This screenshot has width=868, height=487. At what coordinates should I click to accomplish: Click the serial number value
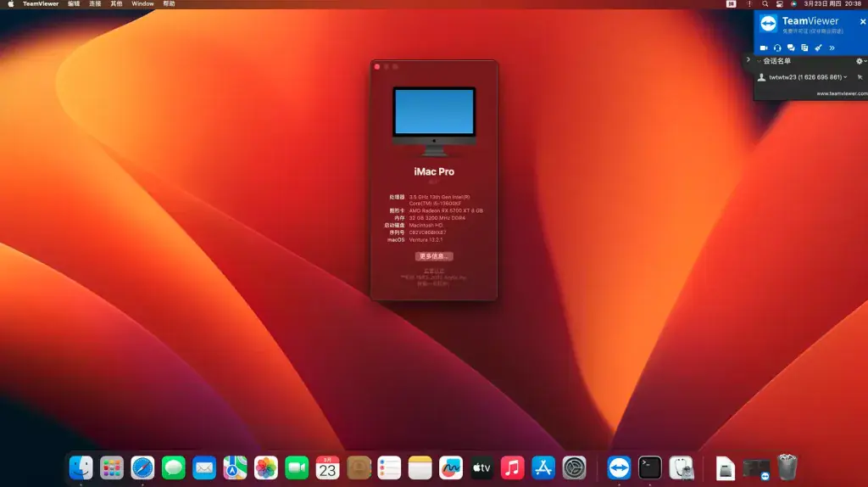tap(427, 232)
